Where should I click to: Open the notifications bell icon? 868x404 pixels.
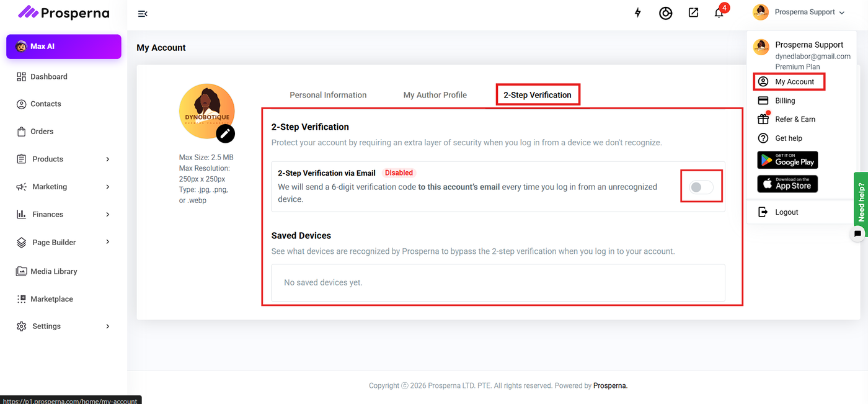tap(719, 13)
